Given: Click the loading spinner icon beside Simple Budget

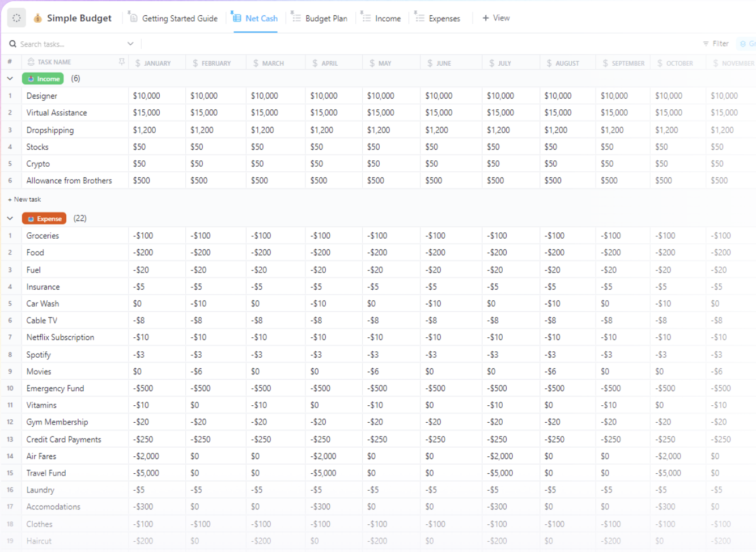Looking at the screenshot, I should (x=16, y=18).
